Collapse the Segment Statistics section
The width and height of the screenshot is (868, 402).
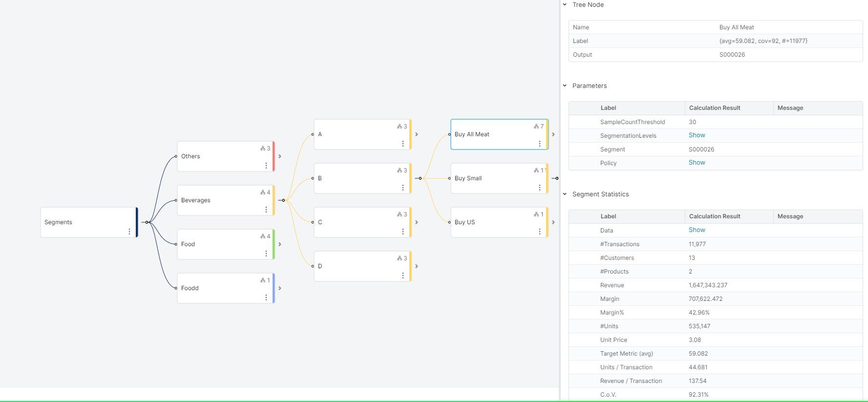(x=565, y=194)
